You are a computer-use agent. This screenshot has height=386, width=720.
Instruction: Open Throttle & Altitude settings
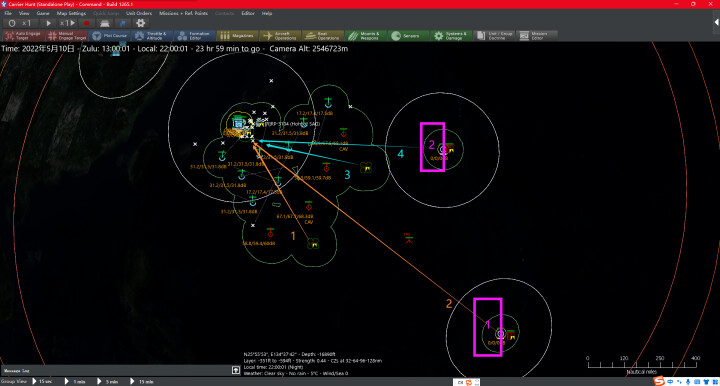click(153, 36)
